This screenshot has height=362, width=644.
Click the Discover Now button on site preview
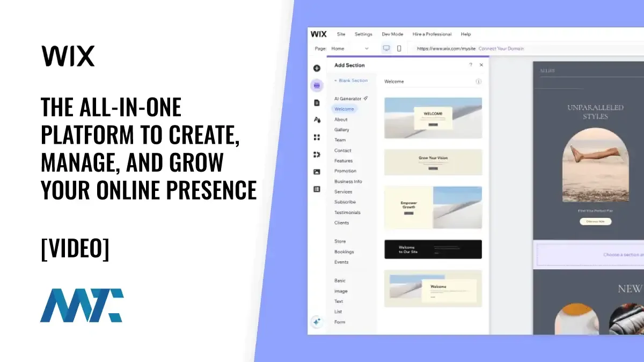coord(595,221)
